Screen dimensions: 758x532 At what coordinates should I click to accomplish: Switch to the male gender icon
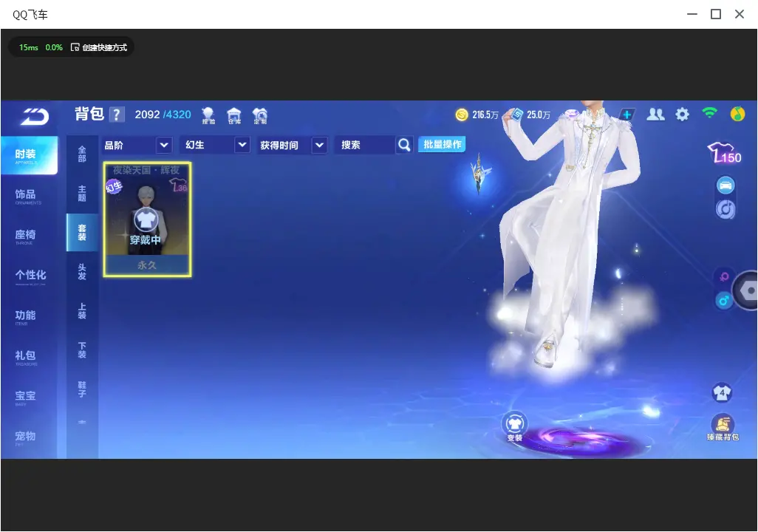click(724, 301)
